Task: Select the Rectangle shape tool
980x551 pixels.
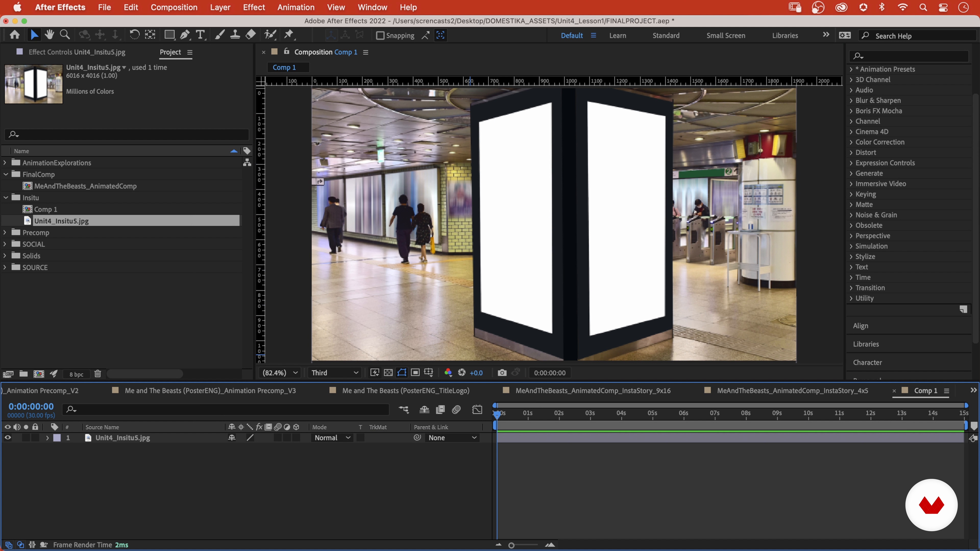Action: pos(169,35)
